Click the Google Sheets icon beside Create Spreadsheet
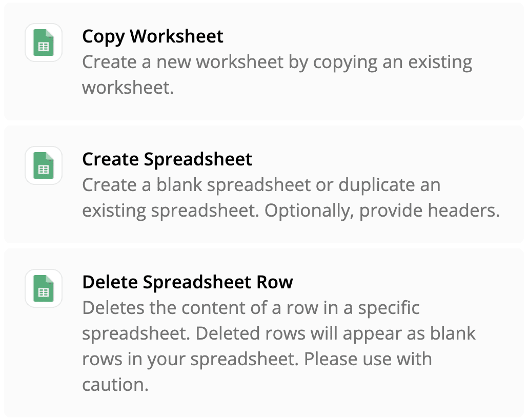The height and width of the screenshot is (420, 528). (x=44, y=165)
